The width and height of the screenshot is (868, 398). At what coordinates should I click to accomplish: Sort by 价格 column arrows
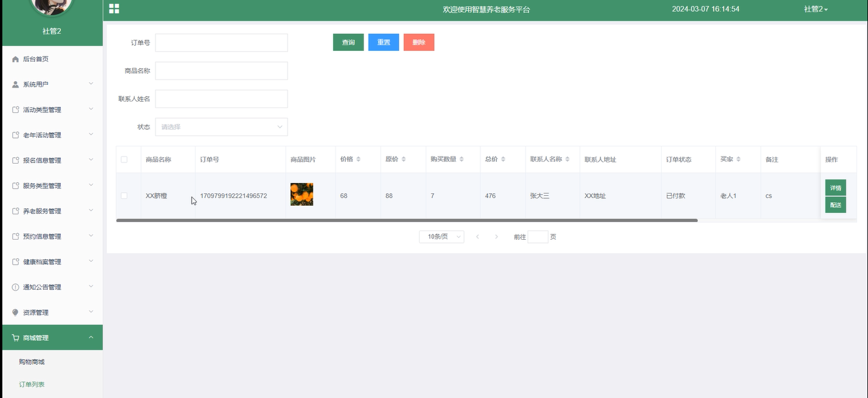358,160
